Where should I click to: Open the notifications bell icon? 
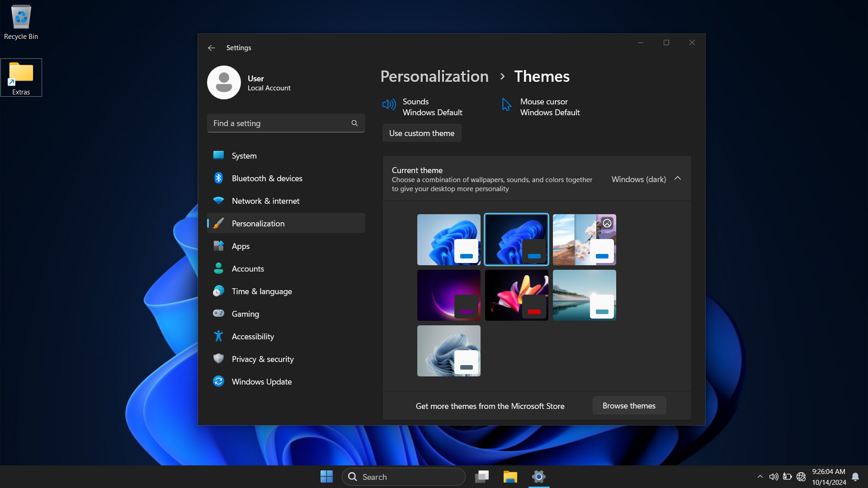855,477
